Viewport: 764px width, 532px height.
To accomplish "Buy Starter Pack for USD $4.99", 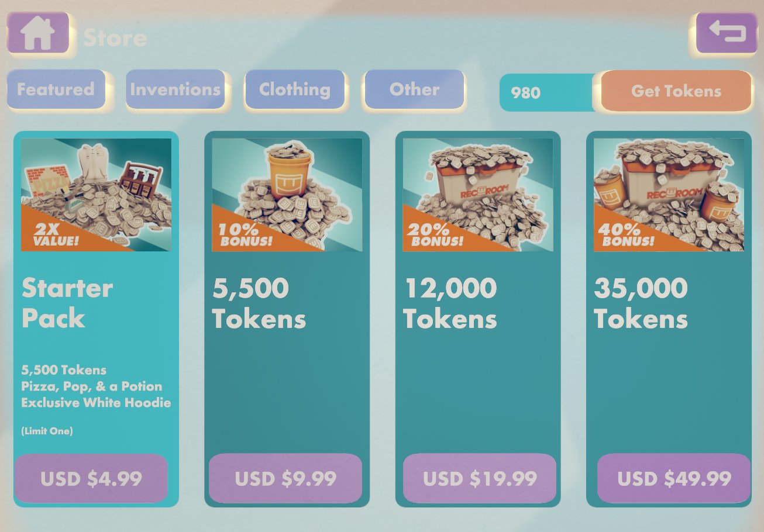I will (92, 479).
